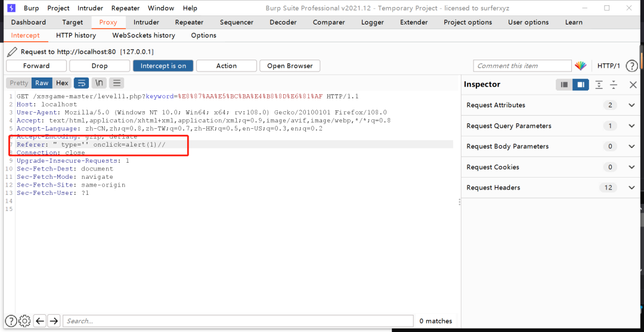The image size is (644, 332).
Task: Open the WebSockets history sub-tab
Action: tap(143, 35)
